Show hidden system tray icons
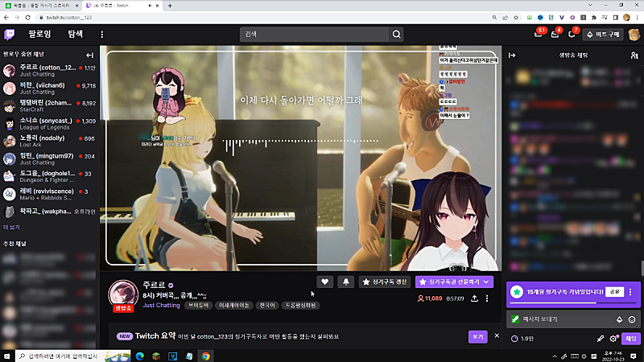 [555, 356]
